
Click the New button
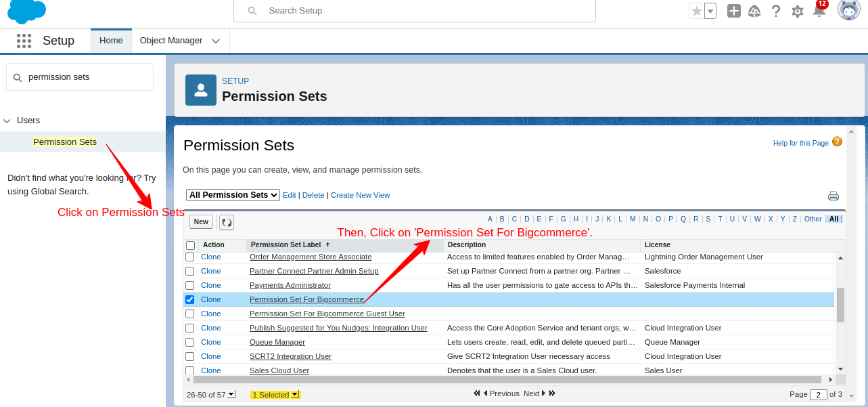(x=201, y=221)
